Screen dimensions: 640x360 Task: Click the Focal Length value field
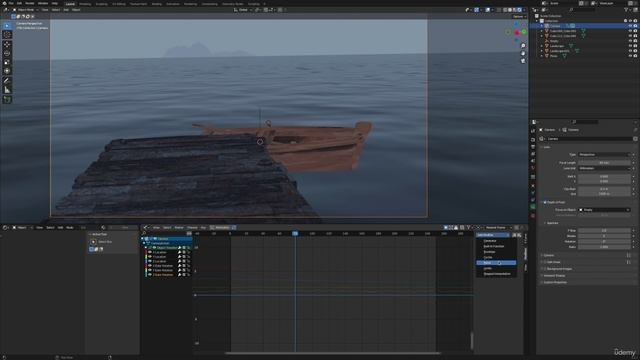[604, 162]
